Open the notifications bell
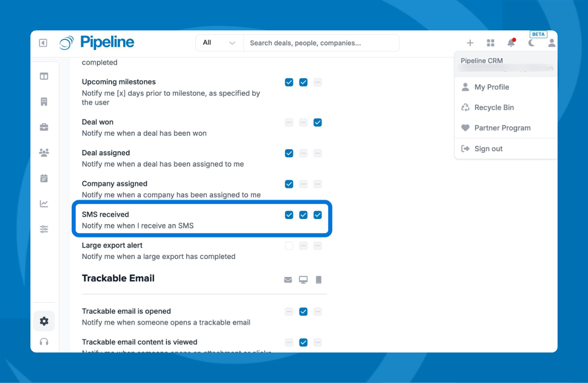This screenshot has height=383, width=588. (511, 43)
